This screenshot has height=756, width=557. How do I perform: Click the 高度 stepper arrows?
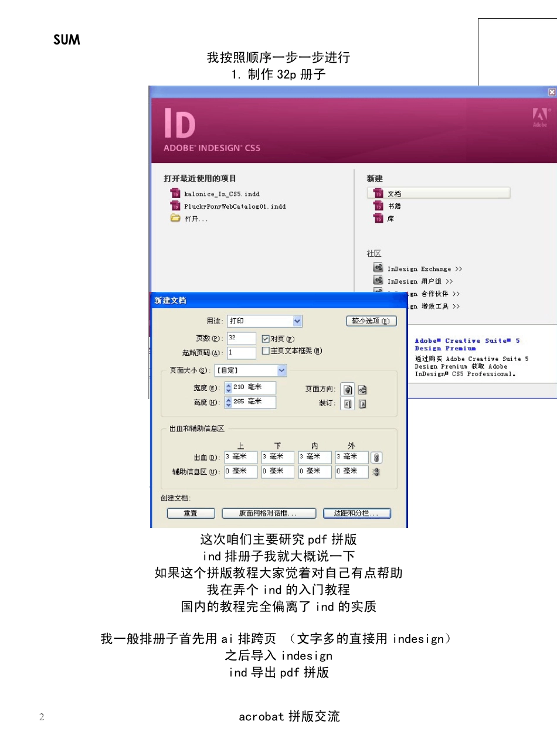tap(228, 402)
